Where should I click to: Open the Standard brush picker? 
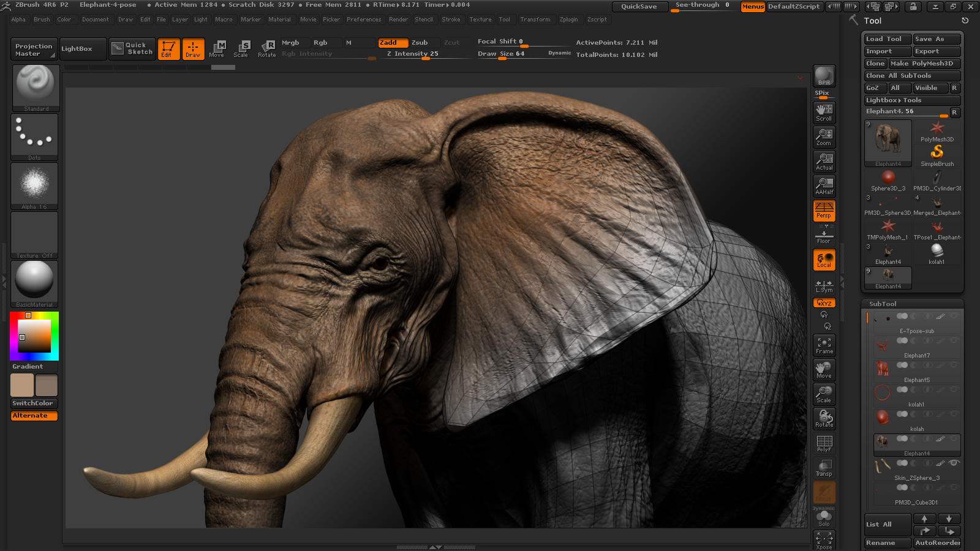point(36,88)
